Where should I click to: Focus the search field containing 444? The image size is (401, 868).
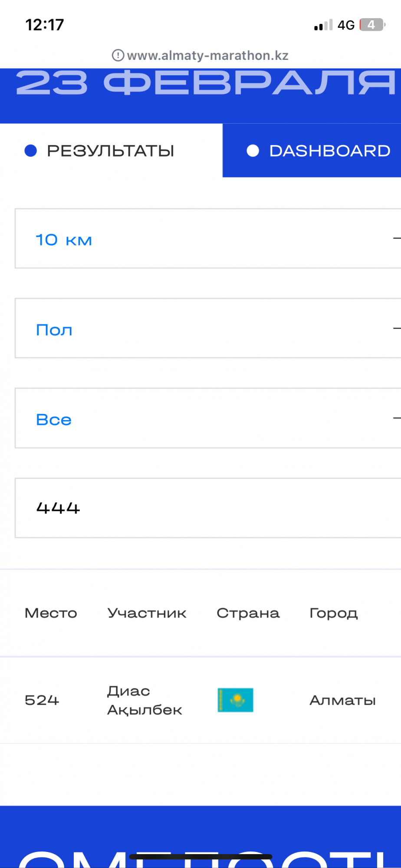click(x=208, y=508)
